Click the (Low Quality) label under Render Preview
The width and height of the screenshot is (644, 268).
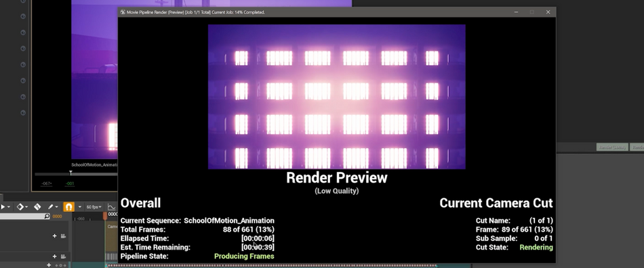[336, 191]
